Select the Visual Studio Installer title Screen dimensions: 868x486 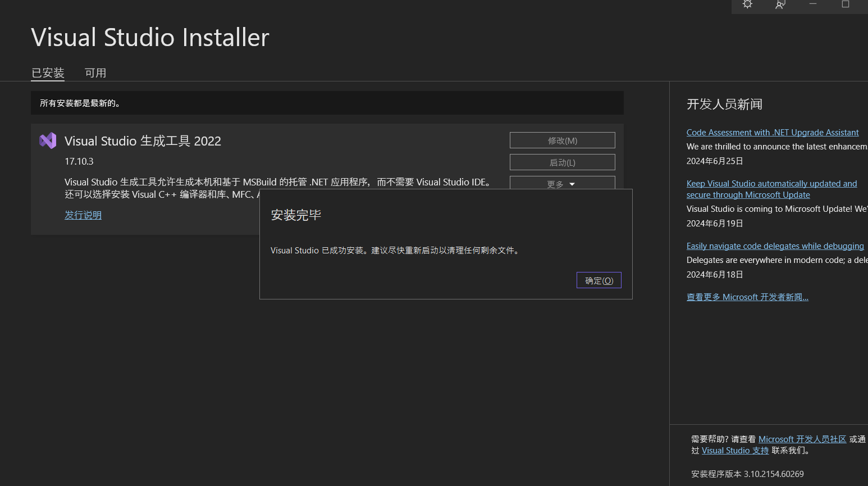pyautogui.click(x=150, y=38)
